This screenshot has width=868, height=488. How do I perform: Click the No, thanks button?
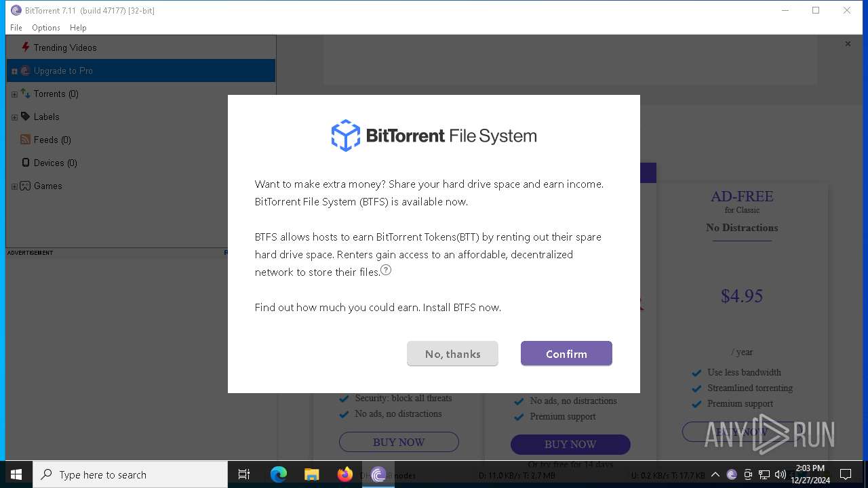pyautogui.click(x=452, y=354)
